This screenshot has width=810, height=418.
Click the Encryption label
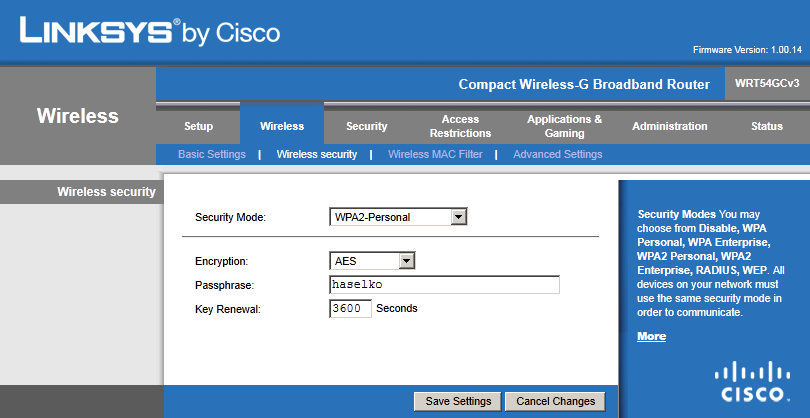click(221, 261)
